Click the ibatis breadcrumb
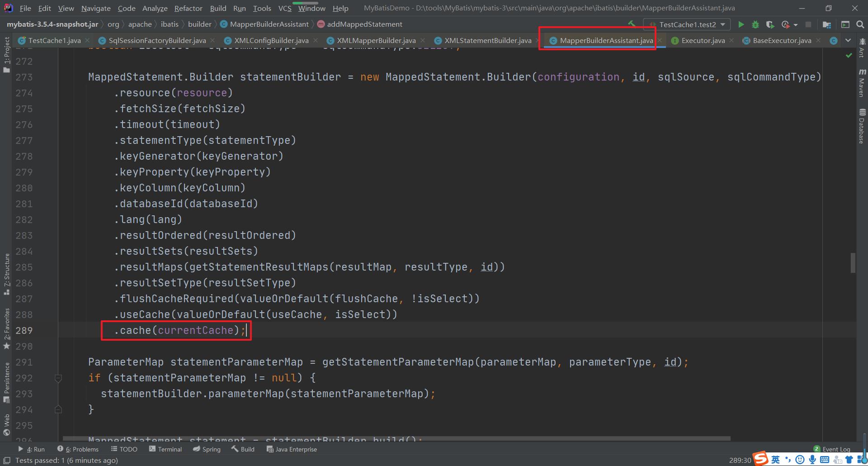The width and height of the screenshot is (868, 466). (x=170, y=24)
